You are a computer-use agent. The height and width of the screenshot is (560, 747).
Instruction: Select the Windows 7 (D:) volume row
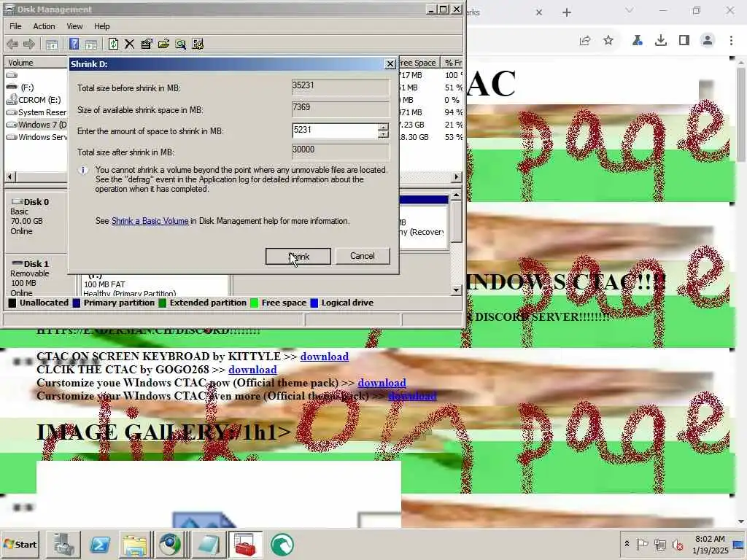(36, 124)
